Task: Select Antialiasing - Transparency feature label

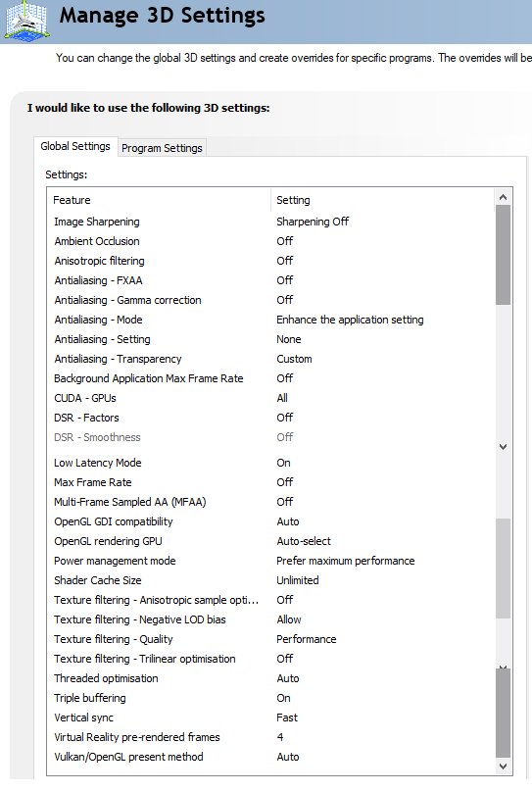Action: (x=118, y=359)
